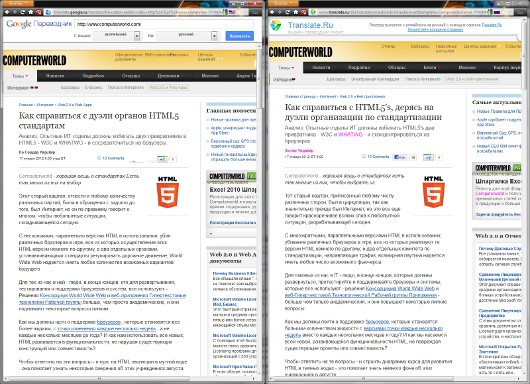Click the HTML5 logo image in left article
This screenshot has height=384, width=530.
point(167,192)
